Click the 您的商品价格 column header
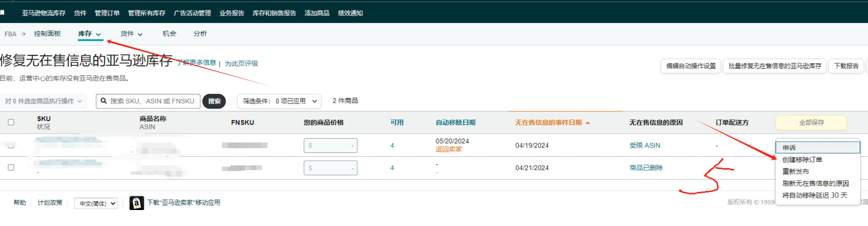The width and height of the screenshot is (868, 226). click(x=324, y=123)
